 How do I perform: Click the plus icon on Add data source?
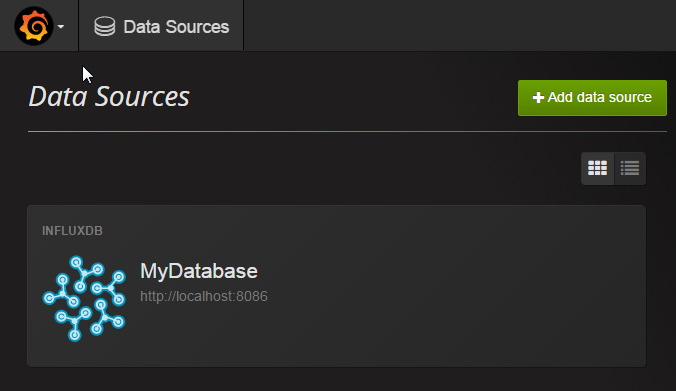(x=538, y=98)
